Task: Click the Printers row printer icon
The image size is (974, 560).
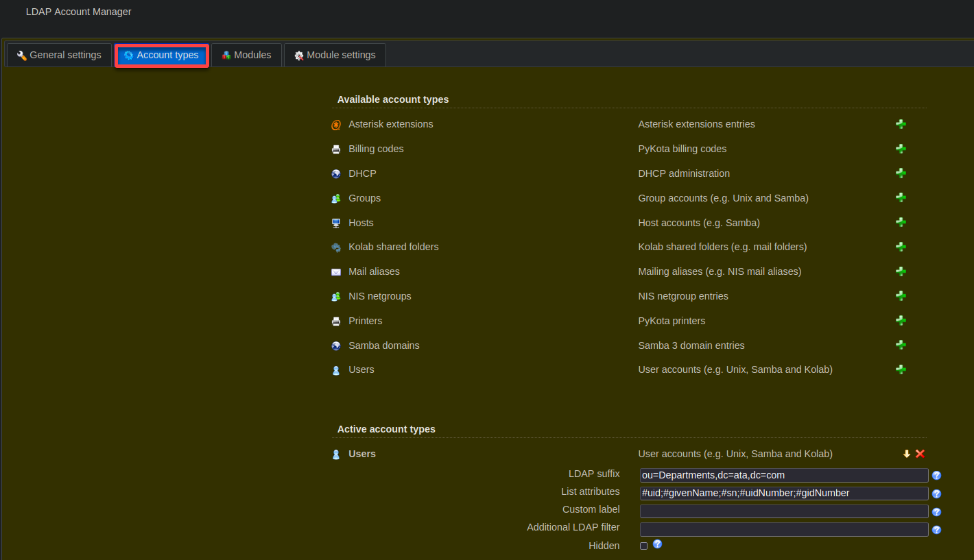Action: point(336,321)
